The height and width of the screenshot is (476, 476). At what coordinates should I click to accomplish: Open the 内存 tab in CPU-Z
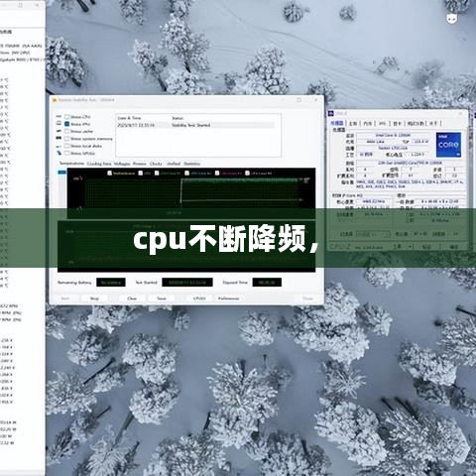coord(368,123)
